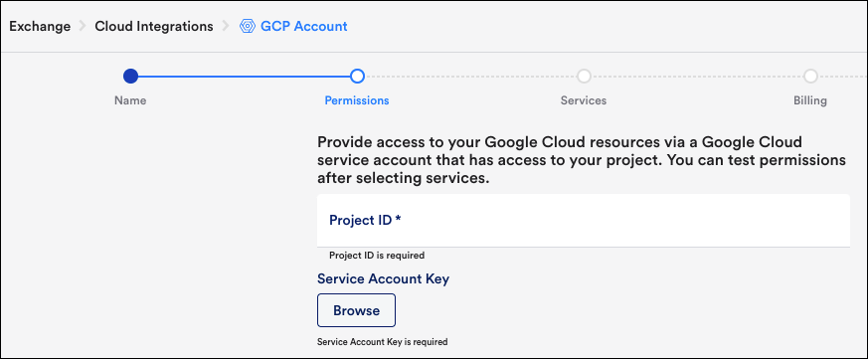The image size is (868, 359).
Task: Switch to the Billing step label
Action: tap(810, 100)
